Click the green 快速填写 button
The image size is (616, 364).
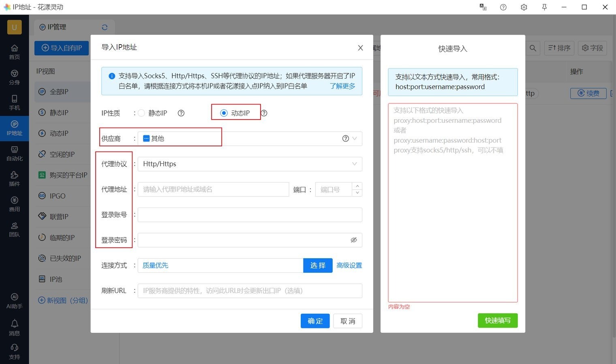497,321
